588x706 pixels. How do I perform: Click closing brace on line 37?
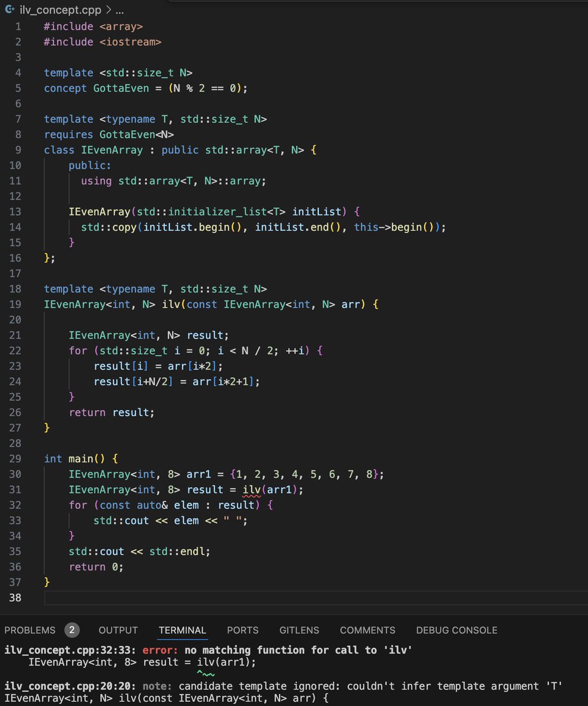(47, 582)
